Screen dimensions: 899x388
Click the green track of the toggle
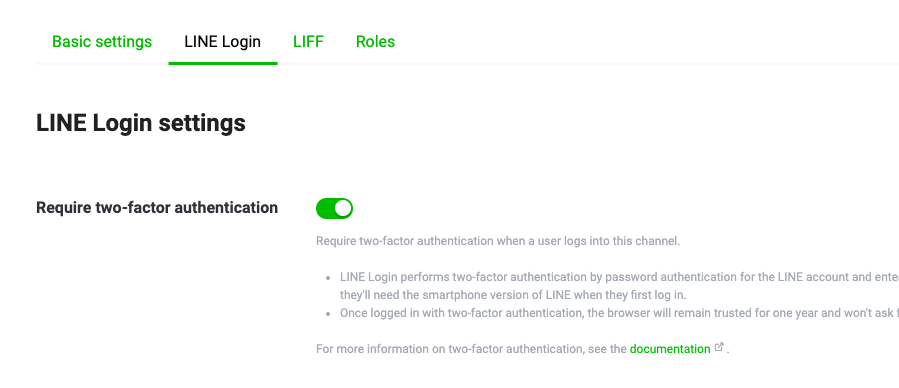pos(325,209)
